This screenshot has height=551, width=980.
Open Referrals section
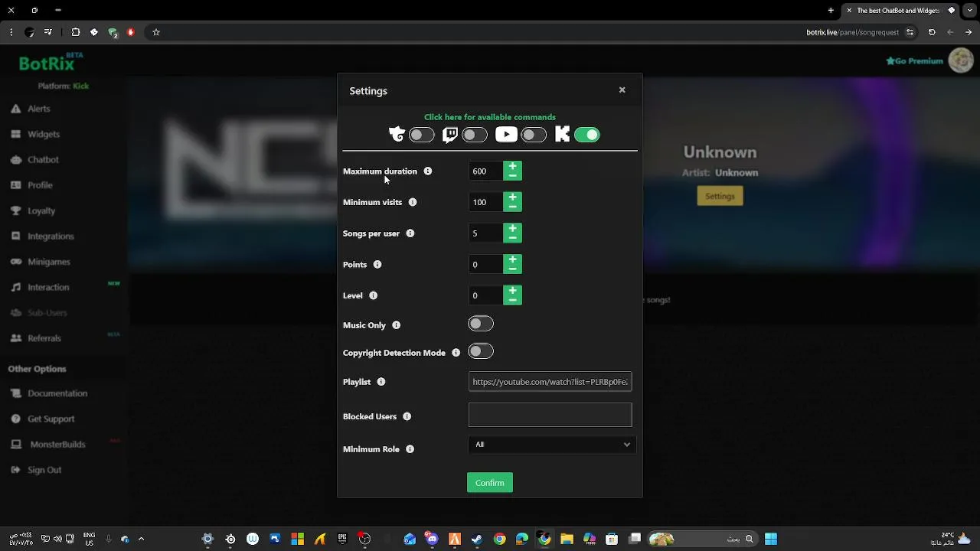(x=36, y=338)
